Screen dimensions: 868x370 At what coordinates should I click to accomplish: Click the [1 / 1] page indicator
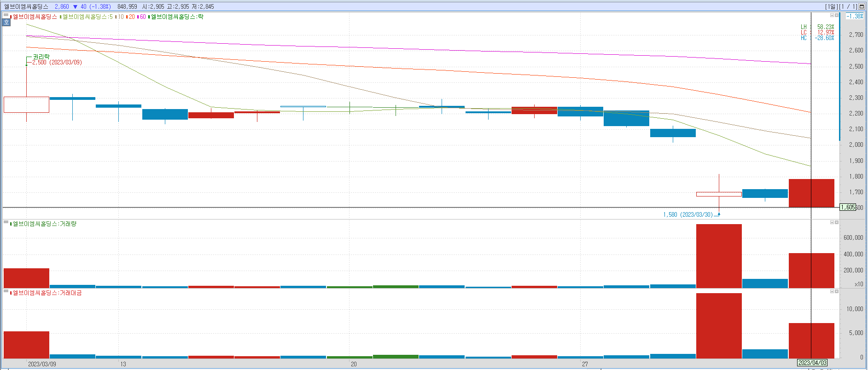(848, 6)
